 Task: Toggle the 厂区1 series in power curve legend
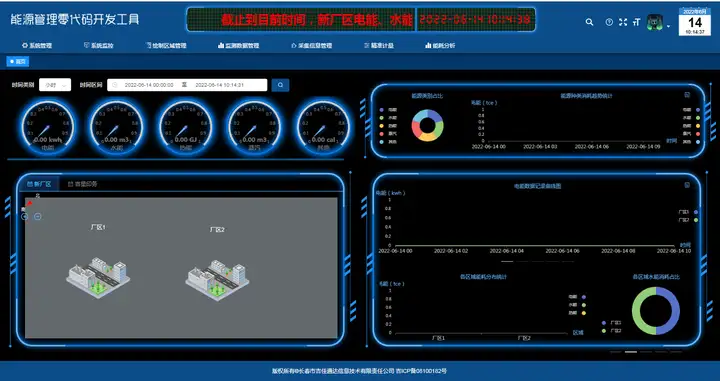click(x=688, y=212)
